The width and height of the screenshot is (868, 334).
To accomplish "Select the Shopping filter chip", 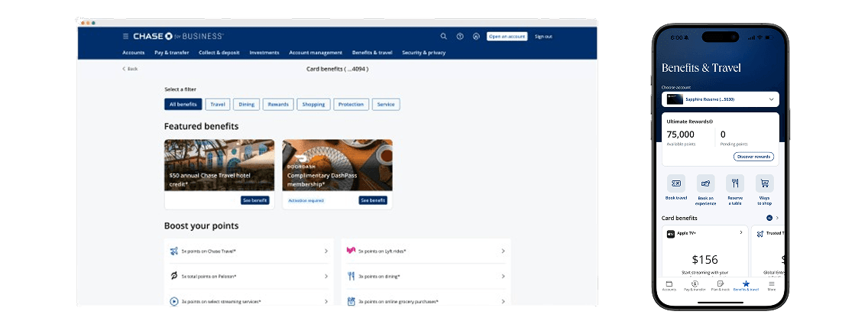I will 313,104.
